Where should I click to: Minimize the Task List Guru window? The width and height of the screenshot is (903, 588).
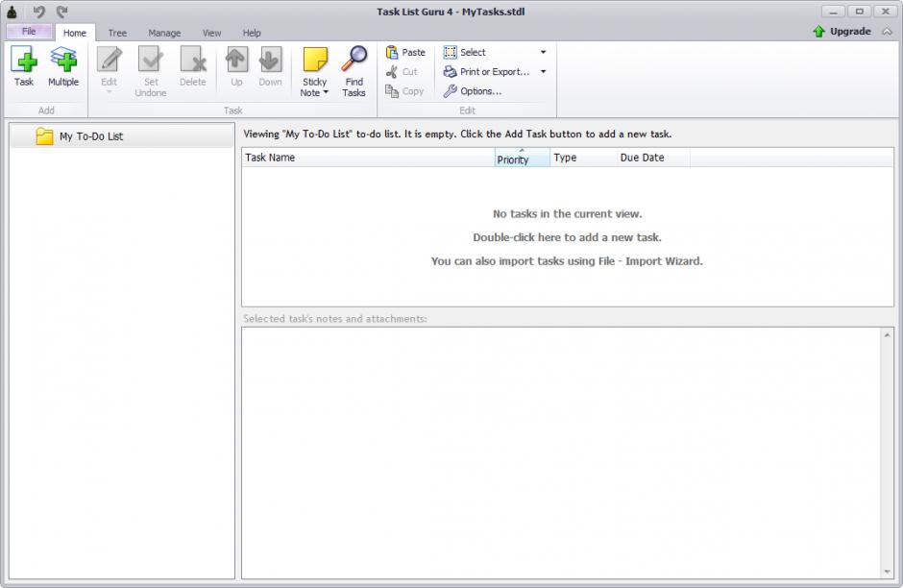[x=833, y=12]
